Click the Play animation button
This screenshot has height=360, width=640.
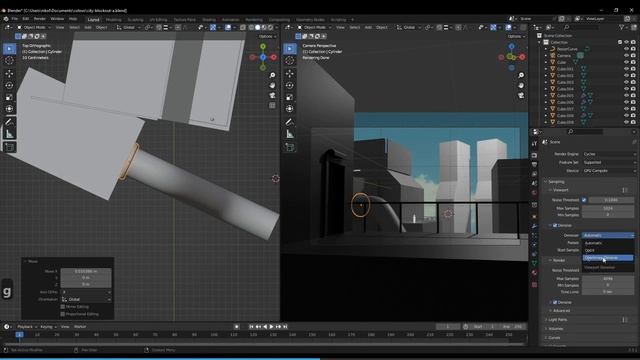click(271, 327)
